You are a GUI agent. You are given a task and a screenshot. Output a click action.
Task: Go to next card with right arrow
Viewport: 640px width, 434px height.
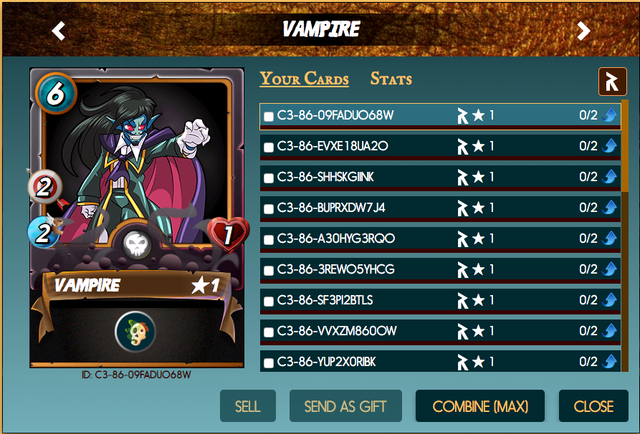[583, 31]
